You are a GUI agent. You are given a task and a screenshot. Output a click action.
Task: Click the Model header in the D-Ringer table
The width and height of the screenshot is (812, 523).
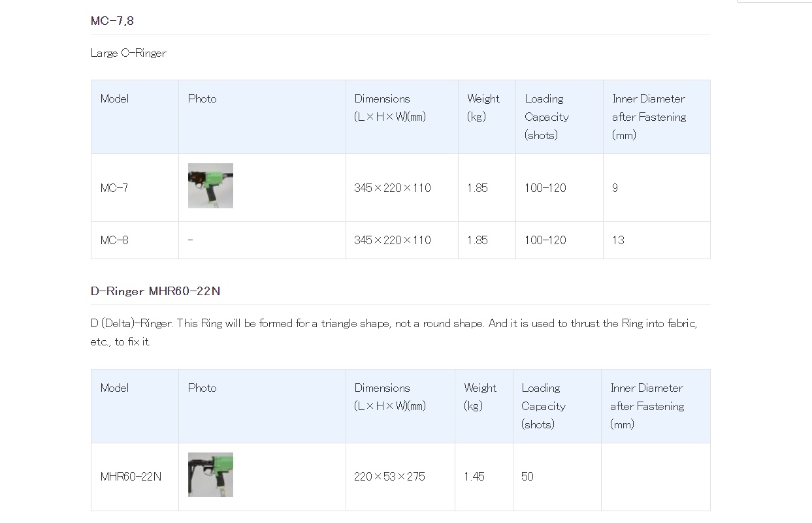(x=114, y=388)
